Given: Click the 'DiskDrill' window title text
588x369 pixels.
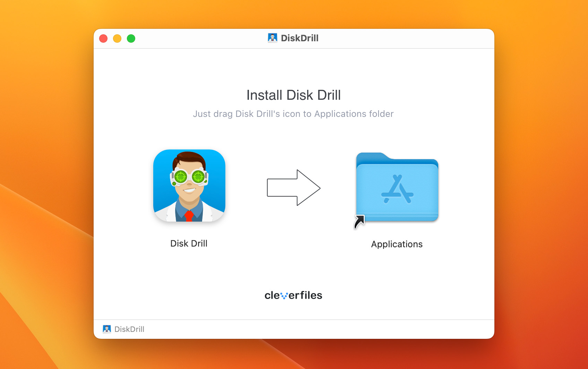Looking at the screenshot, I should (300, 38).
